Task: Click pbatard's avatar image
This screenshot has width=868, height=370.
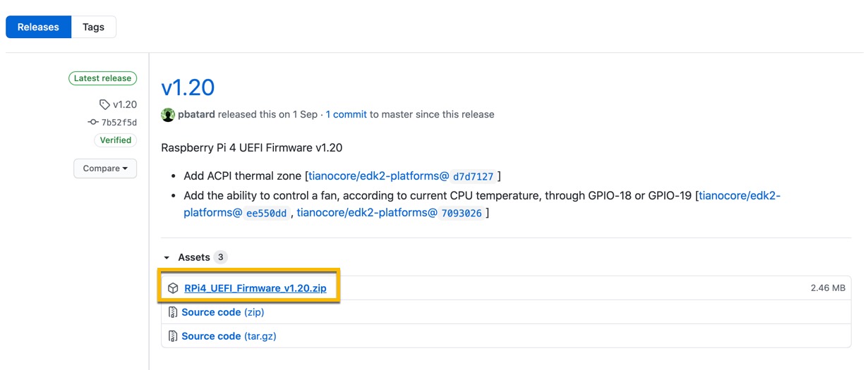Action: (x=168, y=115)
